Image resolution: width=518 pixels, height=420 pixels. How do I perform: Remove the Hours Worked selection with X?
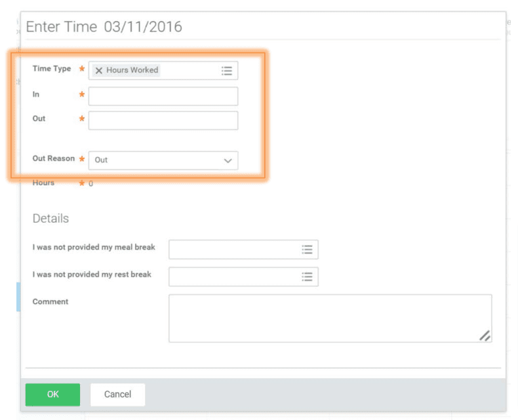pos(99,70)
